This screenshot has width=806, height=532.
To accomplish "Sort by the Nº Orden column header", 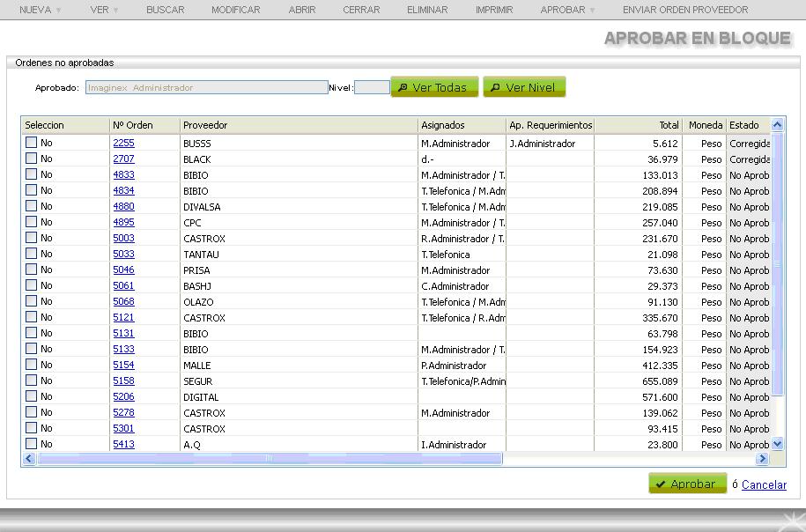I will click(x=145, y=125).
